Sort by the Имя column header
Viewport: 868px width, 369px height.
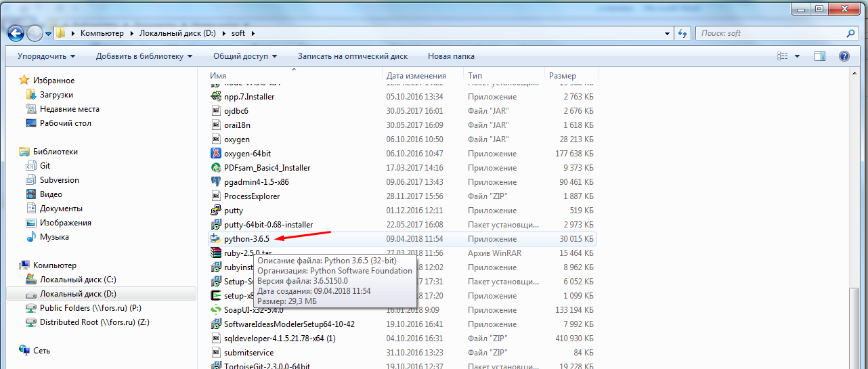(295, 76)
